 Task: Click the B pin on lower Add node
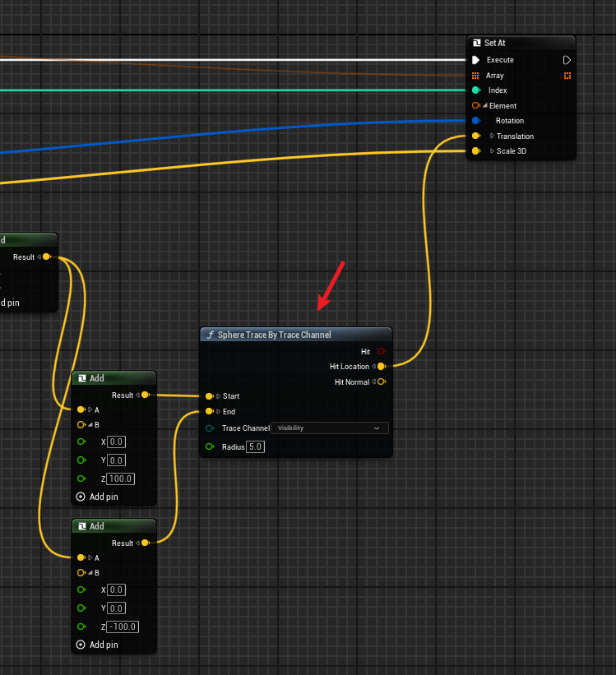(x=81, y=573)
